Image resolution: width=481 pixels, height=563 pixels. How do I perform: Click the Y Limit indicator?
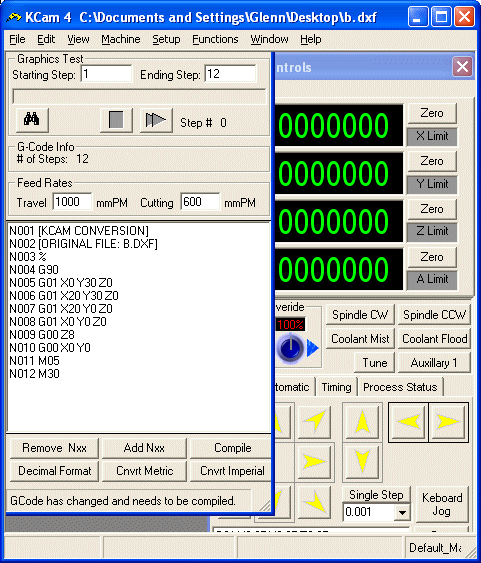coord(432,184)
